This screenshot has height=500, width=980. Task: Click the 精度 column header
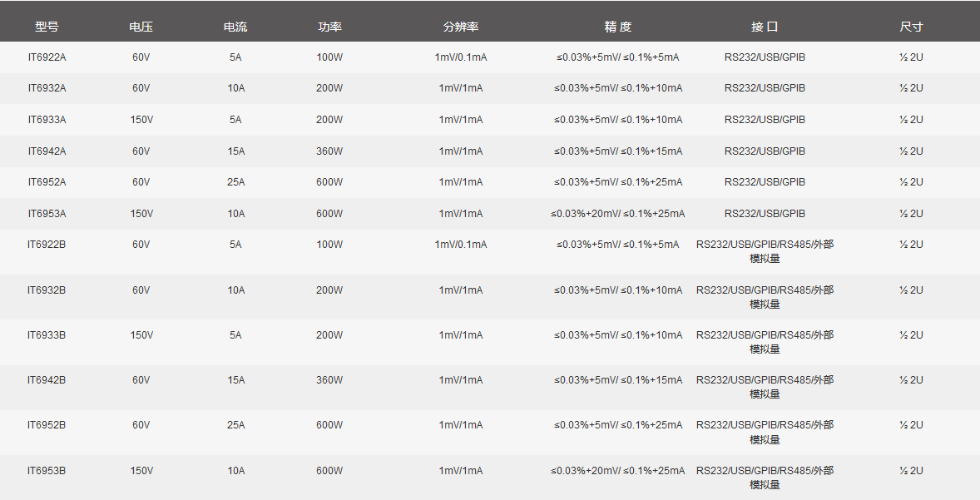point(617,27)
